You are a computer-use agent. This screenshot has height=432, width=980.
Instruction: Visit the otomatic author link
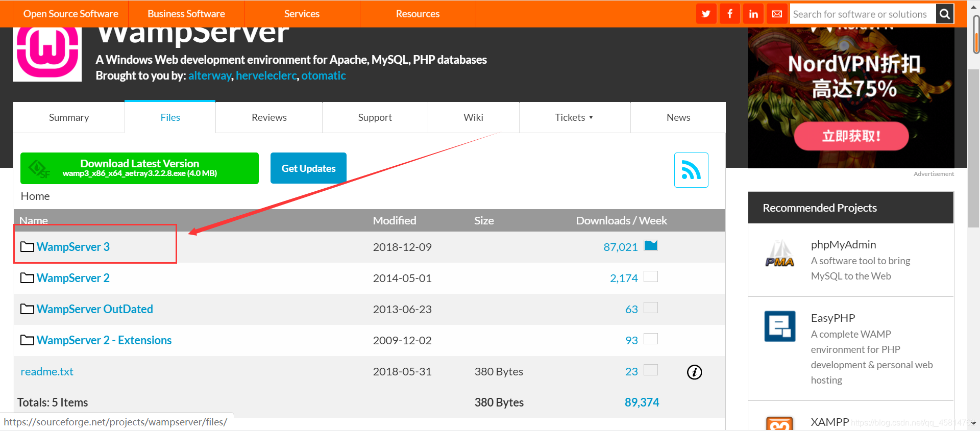(324, 75)
